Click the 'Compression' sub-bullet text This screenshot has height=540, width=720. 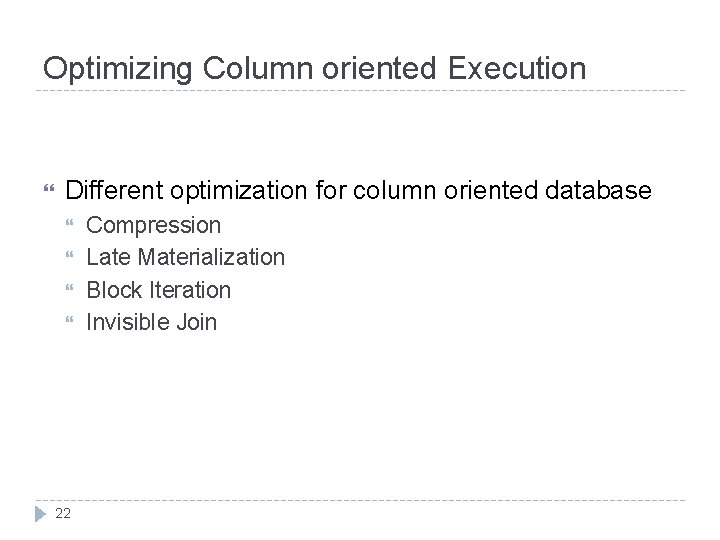(154, 225)
